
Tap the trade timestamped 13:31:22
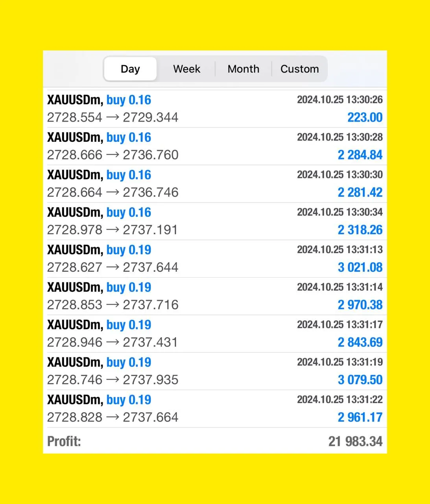click(x=215, y=408)
